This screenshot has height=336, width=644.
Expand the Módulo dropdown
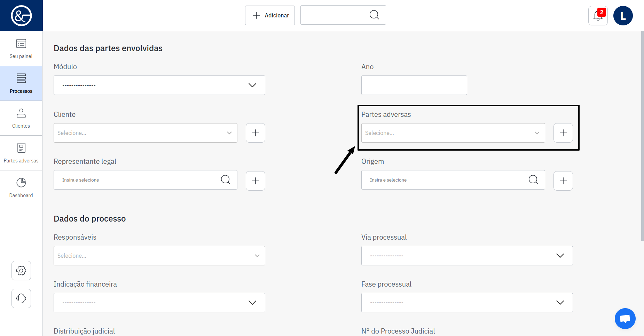(159, 85)
